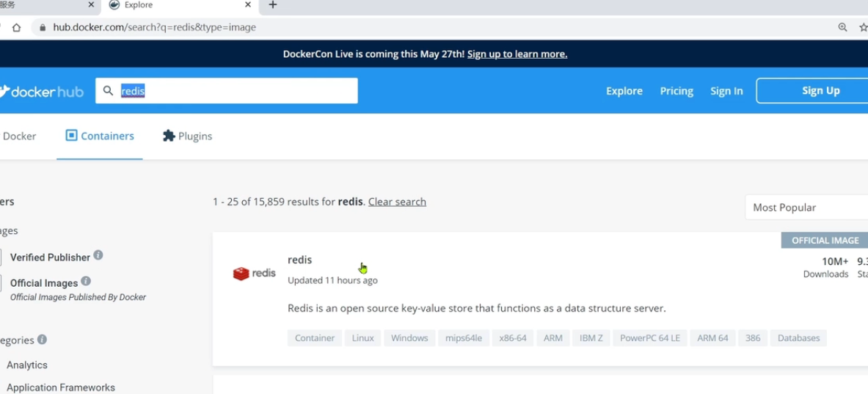Click the 10M+ Downloads count
Screen dimensions: 868x394
click(x=826, y=267)
